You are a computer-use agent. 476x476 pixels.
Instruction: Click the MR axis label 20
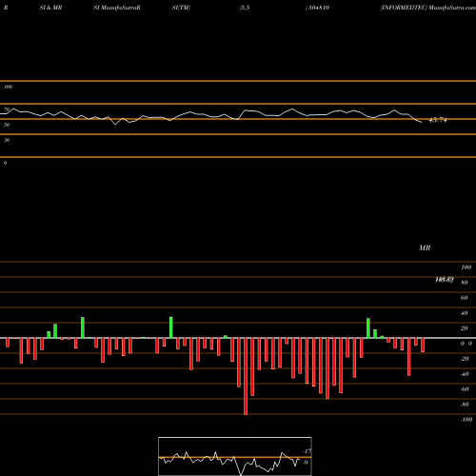click(x=465, y=328)
